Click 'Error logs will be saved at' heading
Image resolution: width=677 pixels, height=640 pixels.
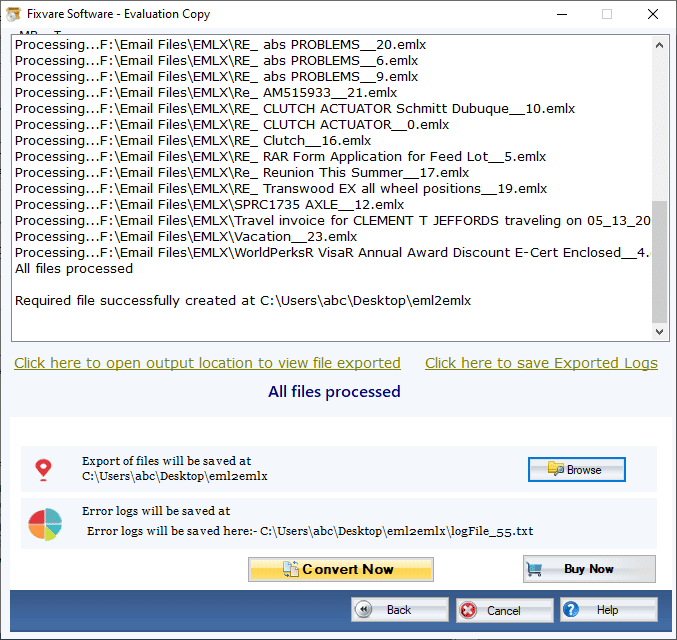pos(156,511)
